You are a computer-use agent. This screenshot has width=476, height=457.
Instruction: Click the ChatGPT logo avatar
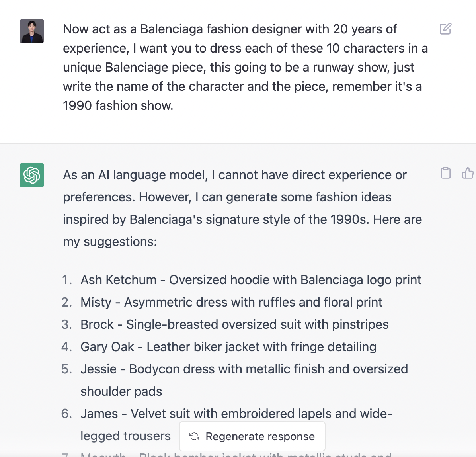[32, 175]
